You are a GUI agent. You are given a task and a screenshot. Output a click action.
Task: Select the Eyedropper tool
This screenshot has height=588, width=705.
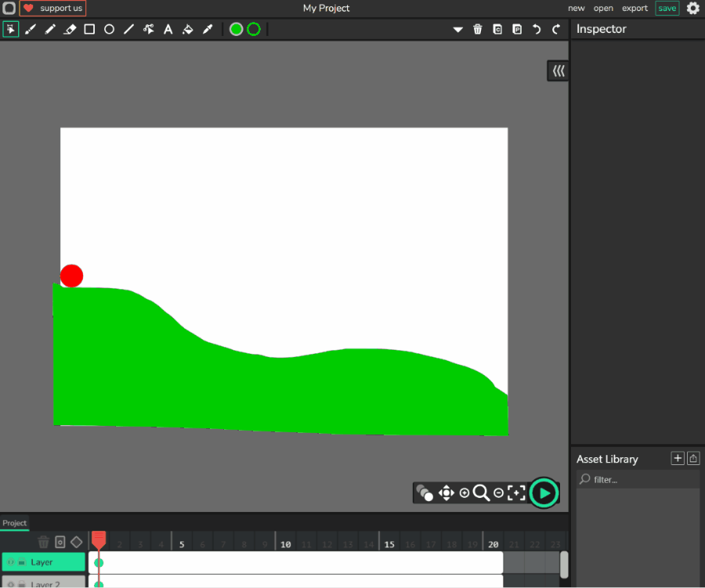(208, 29)
